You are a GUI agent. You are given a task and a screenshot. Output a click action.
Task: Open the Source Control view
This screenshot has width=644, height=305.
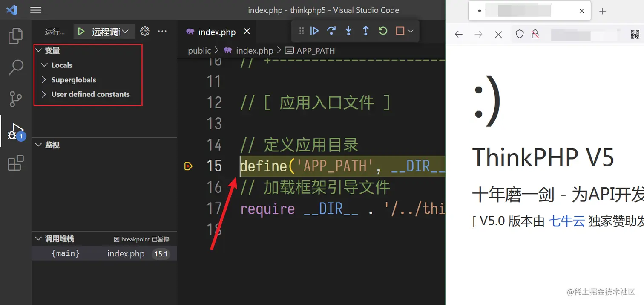(16, 99)
